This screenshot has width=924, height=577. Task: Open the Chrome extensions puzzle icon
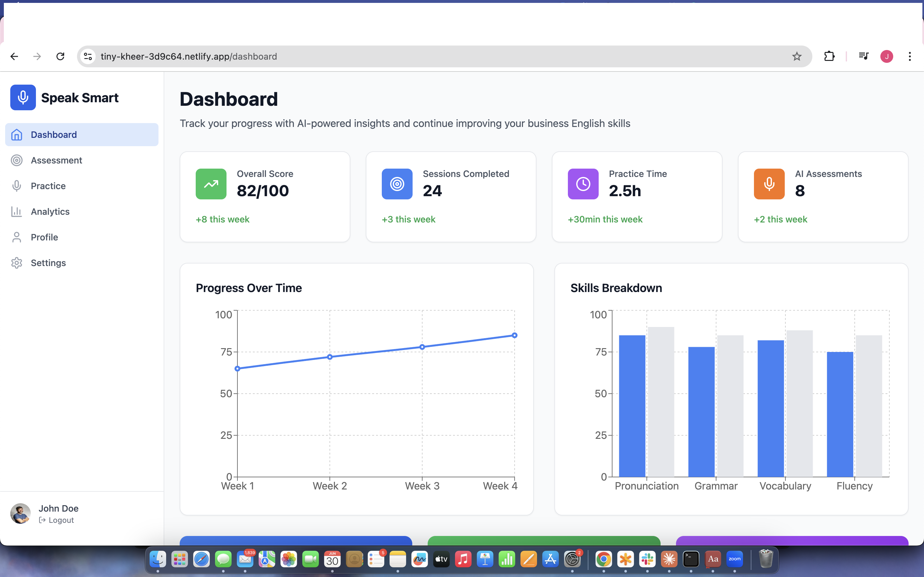pyautogui.click(x=829, y=56)
